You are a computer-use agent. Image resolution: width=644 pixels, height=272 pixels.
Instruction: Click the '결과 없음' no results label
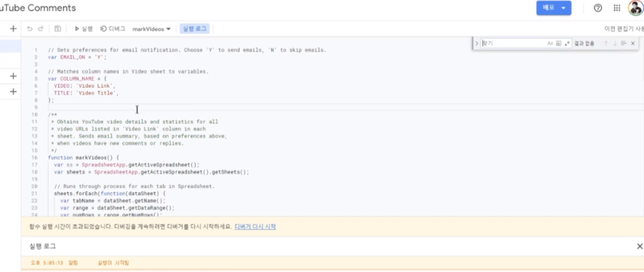pyautogui.click(x=584, y=43)
